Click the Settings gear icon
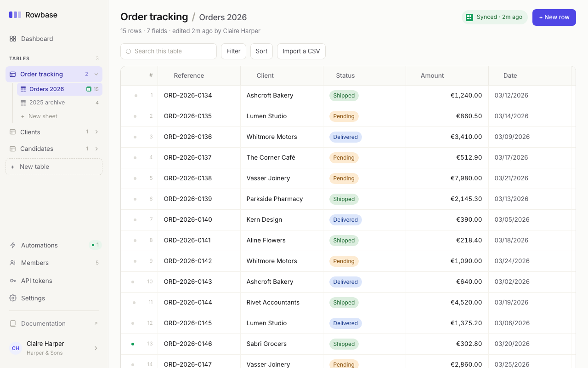The height and width of the screenshot is (368, 588). click(x=13, y=298)
